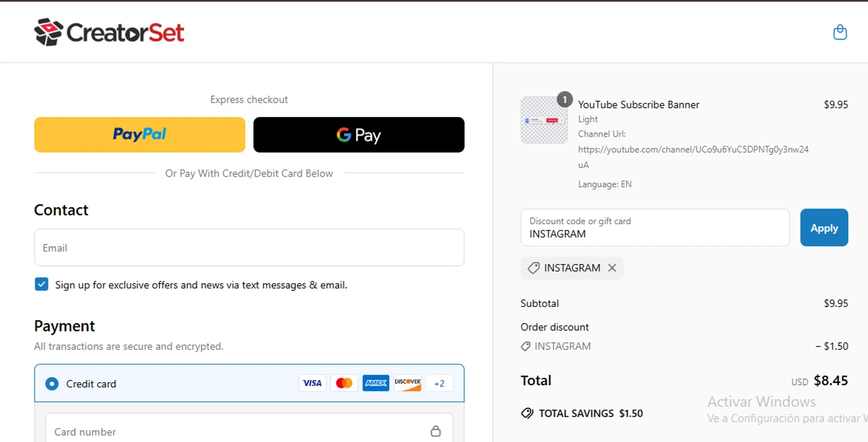Show the +2 additional card types
Image resolution: width=868 pixels, height=442 pixels.
point(439,383)
